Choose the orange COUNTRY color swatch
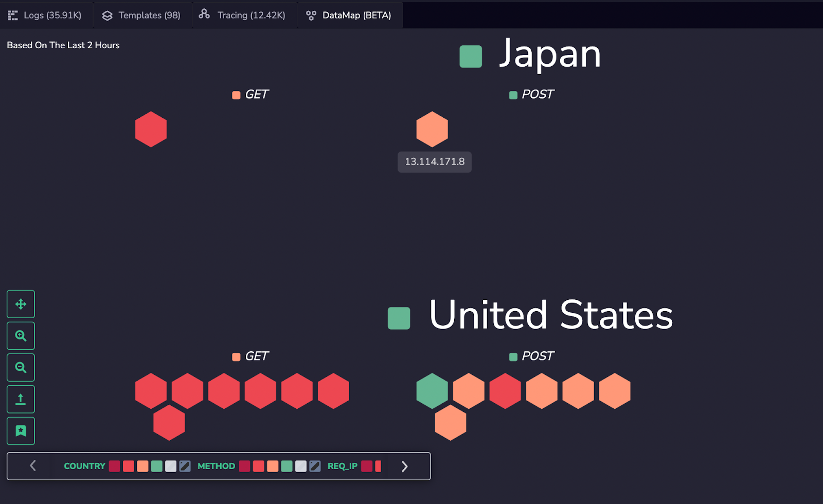This screenshot has width=823, height=504. coord(142,466)
